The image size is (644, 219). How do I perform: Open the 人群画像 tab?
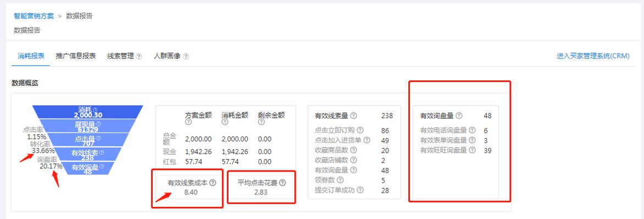pyautogui.click(x=167, y=56)
